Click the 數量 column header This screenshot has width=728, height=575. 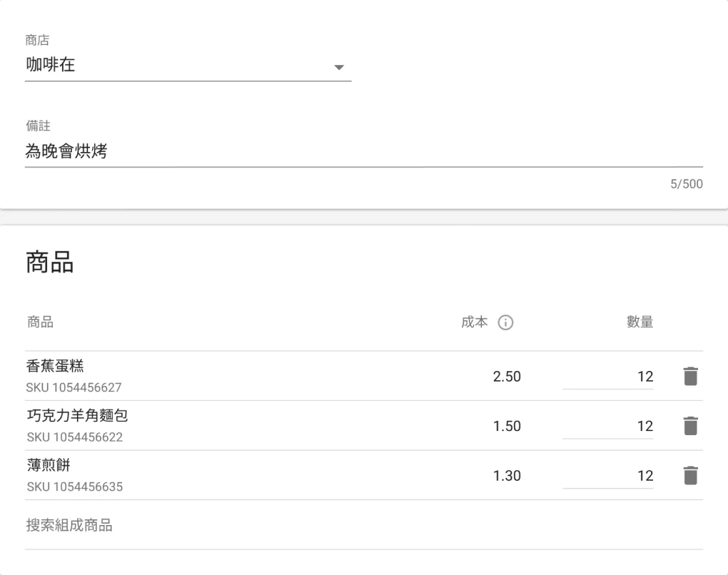point(639,322)
